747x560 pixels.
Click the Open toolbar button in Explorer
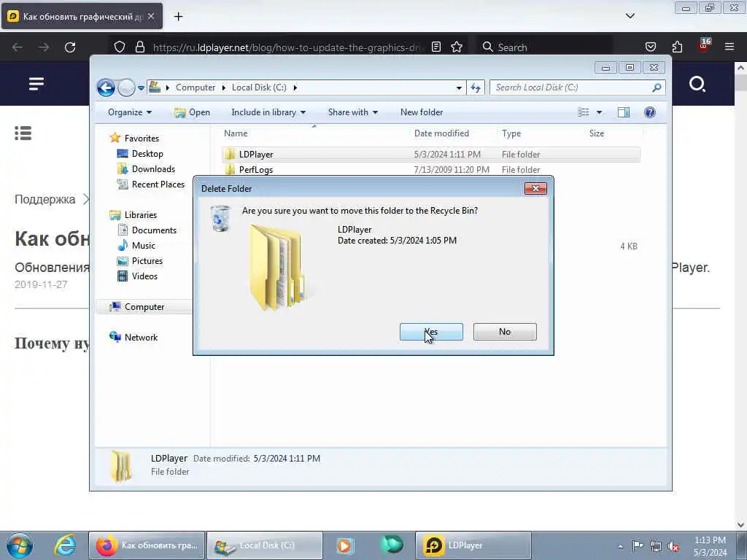coord(193,112)
